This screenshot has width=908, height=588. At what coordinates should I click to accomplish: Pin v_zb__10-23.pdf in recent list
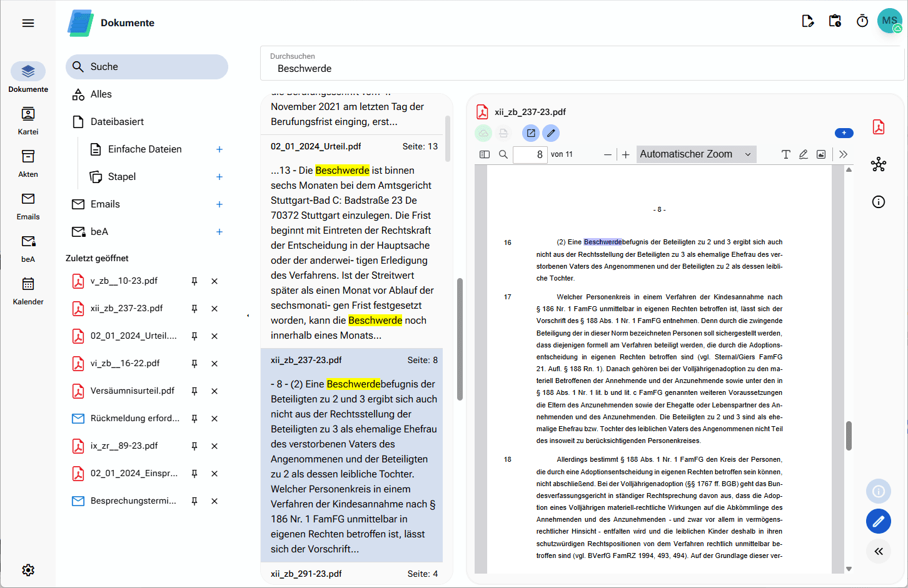tap(194, 281)
